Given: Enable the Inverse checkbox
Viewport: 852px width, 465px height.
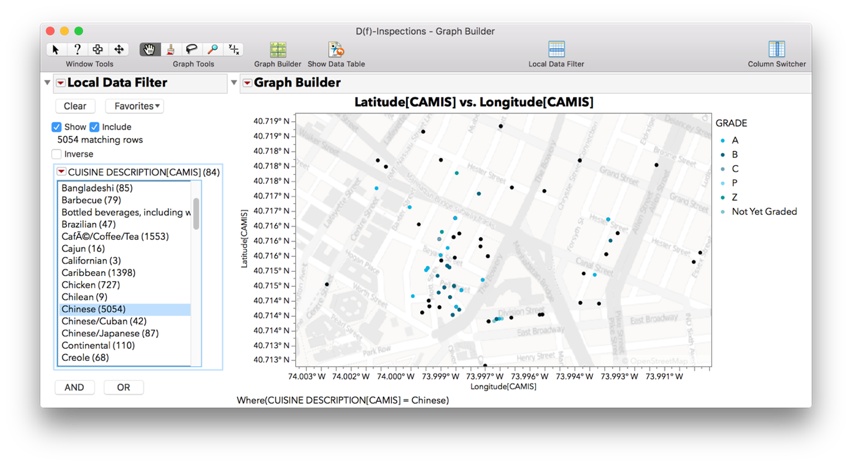Looking at the screenshot, I should pos(57,154).
